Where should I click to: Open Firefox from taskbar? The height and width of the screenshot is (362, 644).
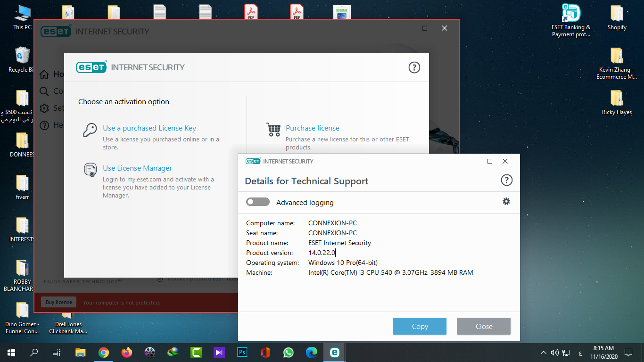pos(127,352)
